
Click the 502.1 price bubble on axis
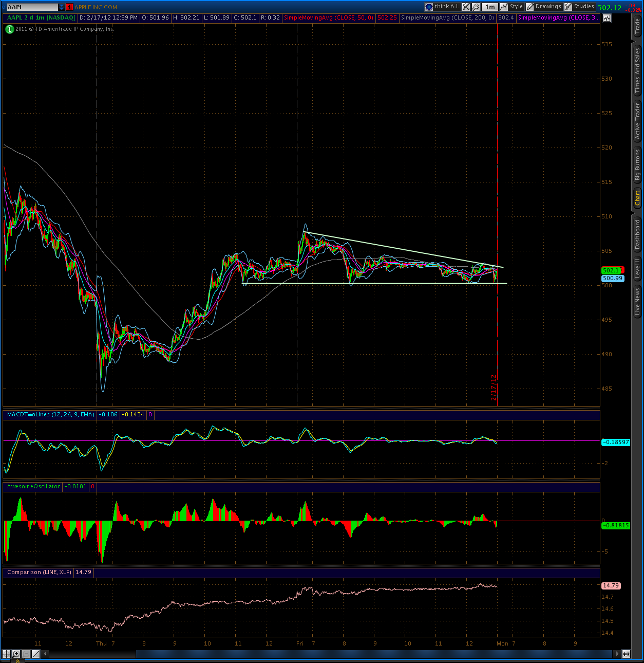612,270
